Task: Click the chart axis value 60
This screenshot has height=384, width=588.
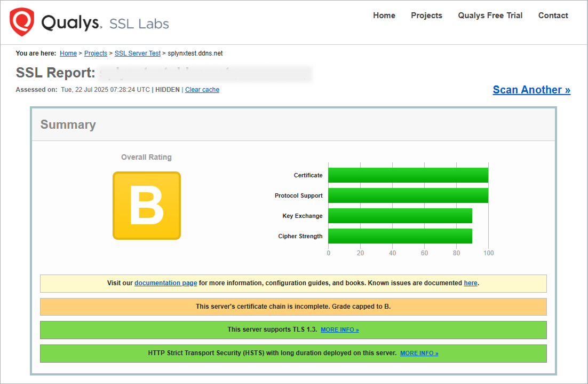Action: (x=425, y=253)
